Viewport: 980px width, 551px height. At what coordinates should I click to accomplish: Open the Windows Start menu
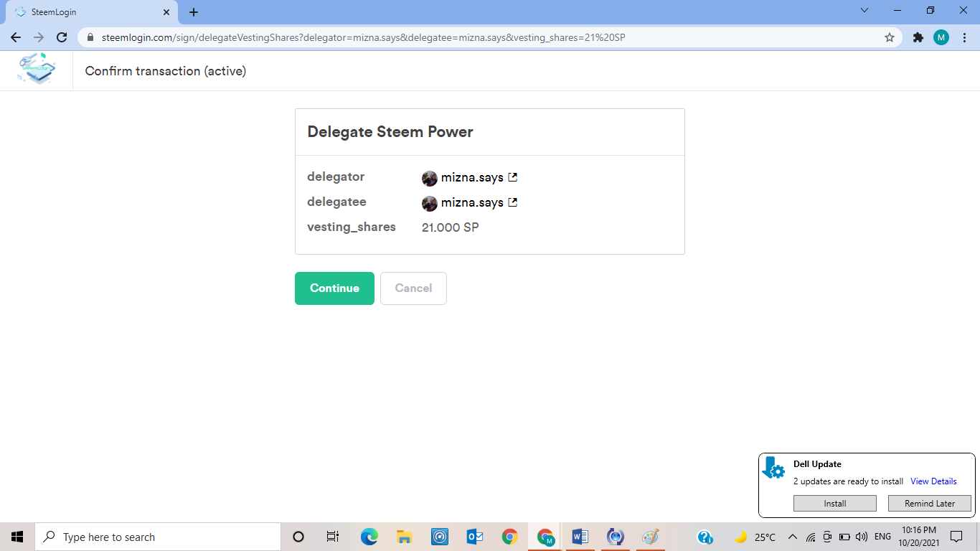pyautogui.click(x=17, y=537)
